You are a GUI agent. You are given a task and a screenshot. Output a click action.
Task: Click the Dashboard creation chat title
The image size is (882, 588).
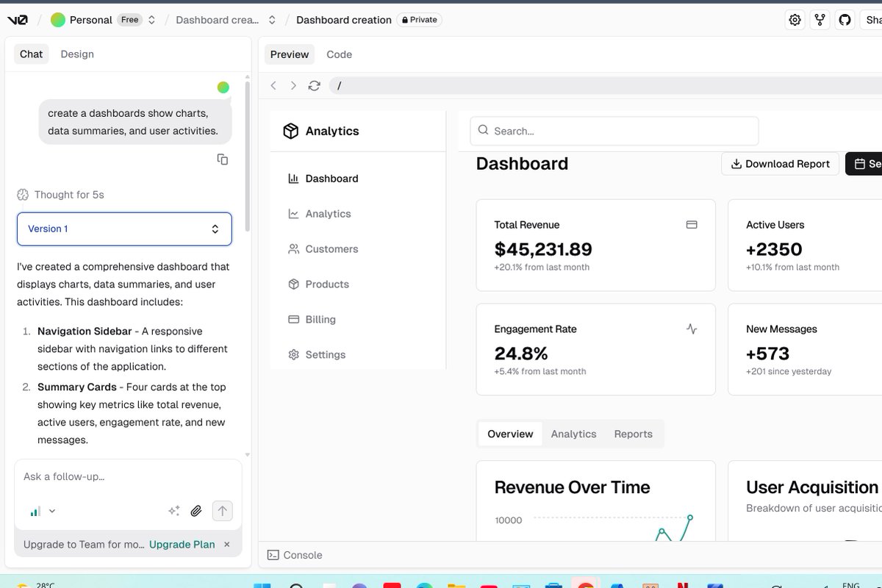[x=344, y=20]
